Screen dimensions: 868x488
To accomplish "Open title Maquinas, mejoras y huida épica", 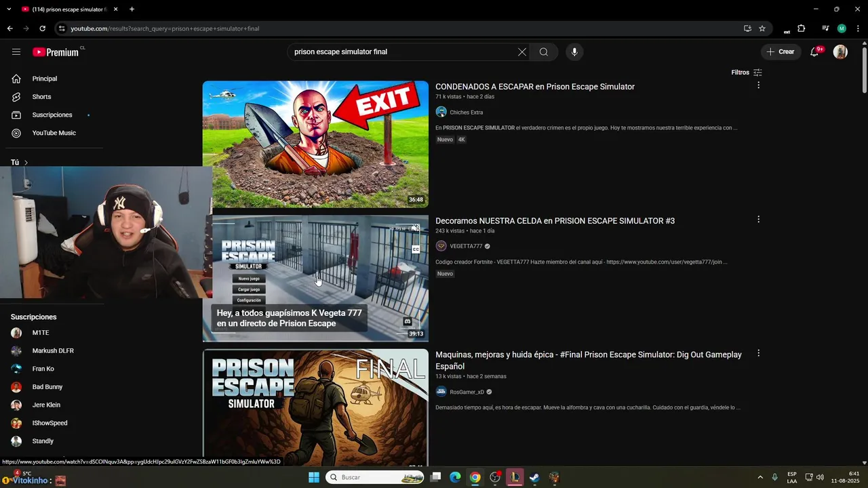I will pos(589,361).
